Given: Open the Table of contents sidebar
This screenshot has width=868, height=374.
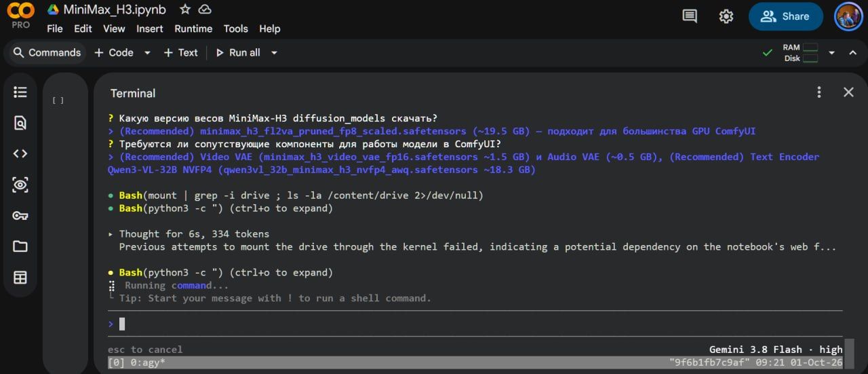Looking at the screenshot, I should pos(20,92).
